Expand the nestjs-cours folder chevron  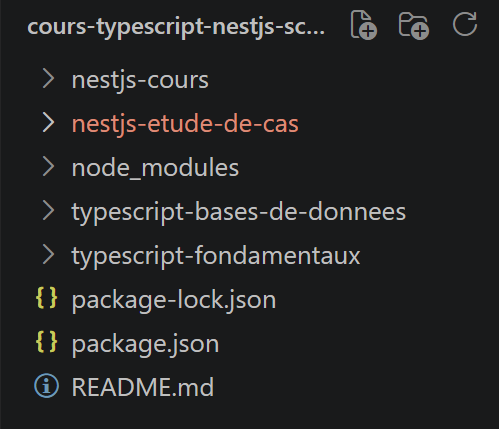[49, 79]
